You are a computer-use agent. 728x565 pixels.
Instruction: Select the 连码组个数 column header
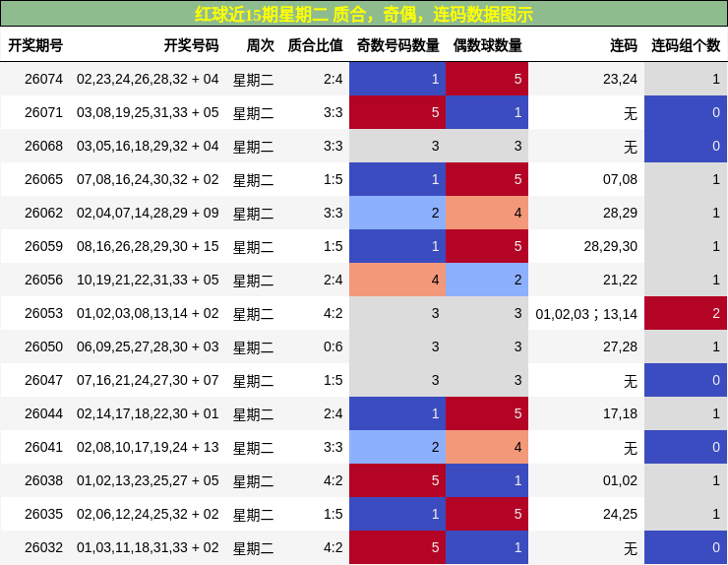click(x=686, y=45)
